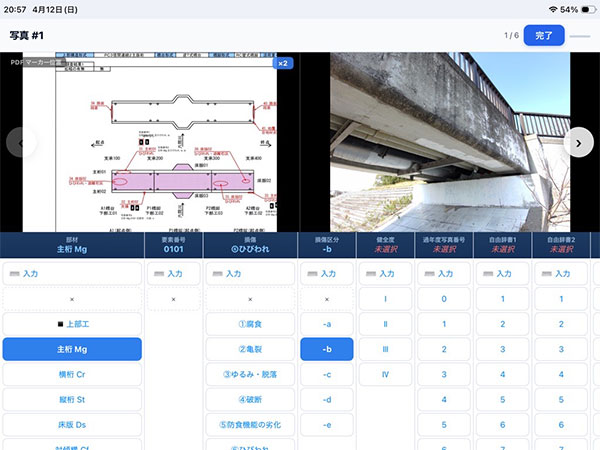The width and height of the screenshot is (600, 450).
Task: Open the 自由辞書1 column header
Action: [504, 245]
